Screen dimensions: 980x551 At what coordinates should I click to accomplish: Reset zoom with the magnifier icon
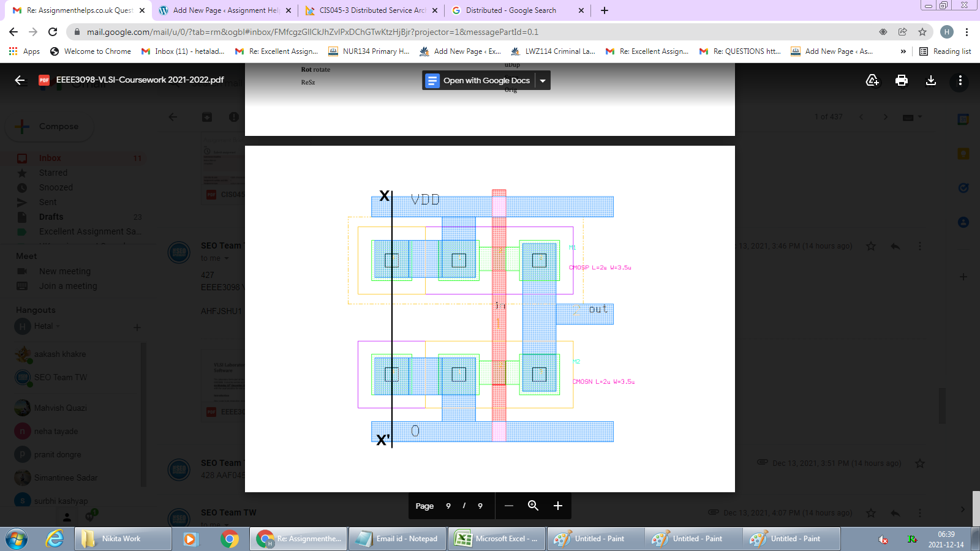533,506
